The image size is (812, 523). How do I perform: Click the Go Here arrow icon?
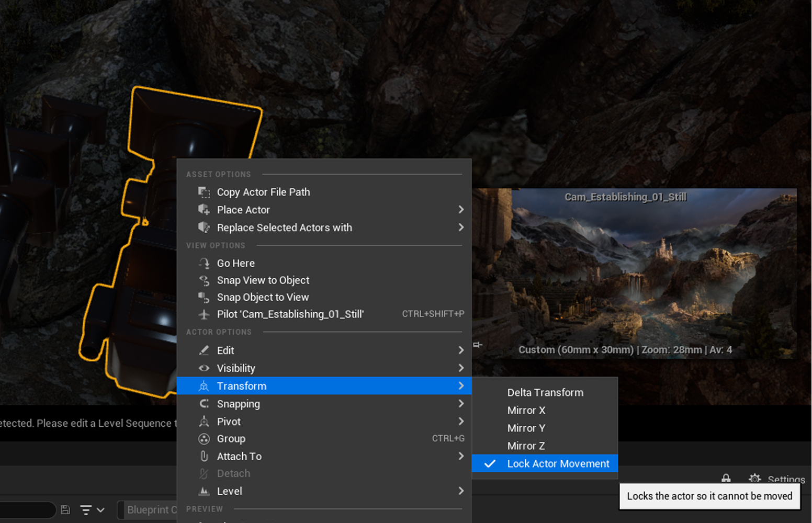point(204,263)
